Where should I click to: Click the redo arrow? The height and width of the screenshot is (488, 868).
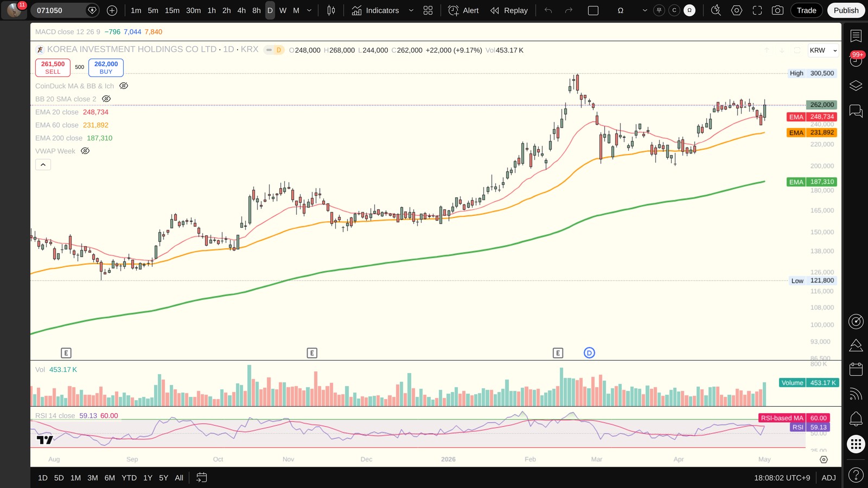[569, 10]
